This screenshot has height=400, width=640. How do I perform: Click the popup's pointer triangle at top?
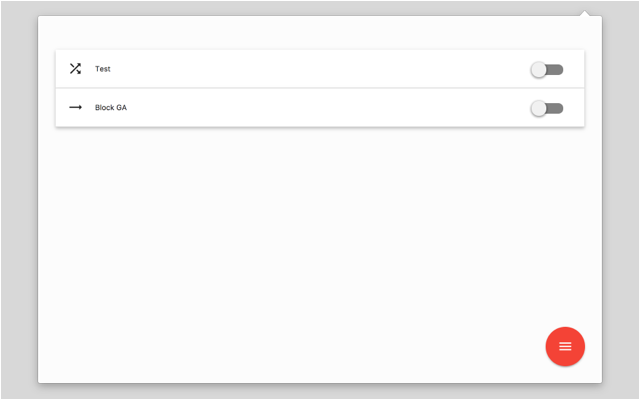pyautogui.click(x=584, y=13)
